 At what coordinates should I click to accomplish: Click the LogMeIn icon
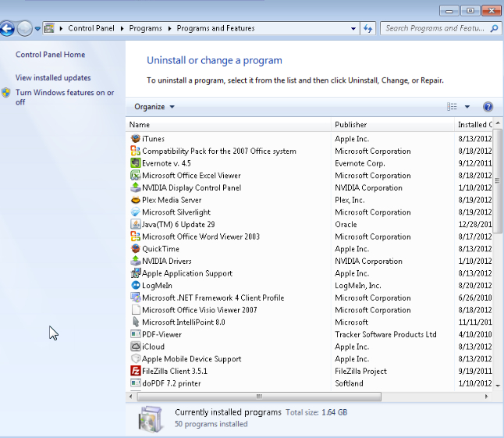click(136, 285)
